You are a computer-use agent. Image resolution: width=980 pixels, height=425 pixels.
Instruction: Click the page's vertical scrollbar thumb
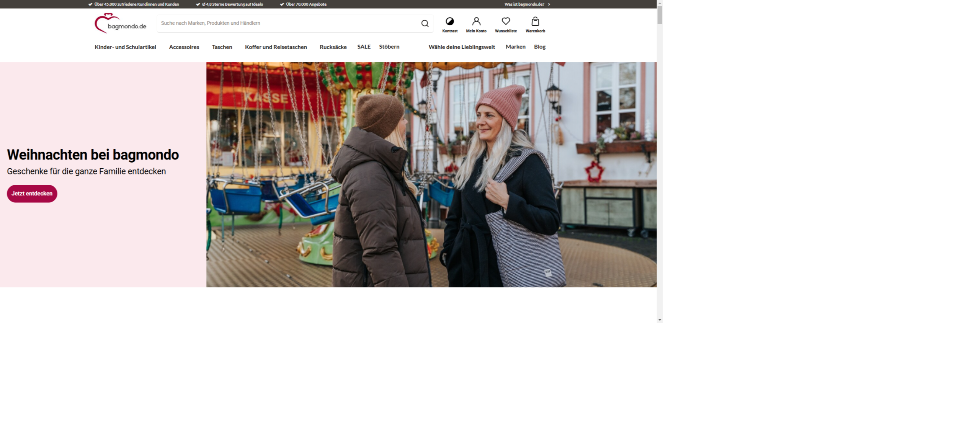(659, 15)
